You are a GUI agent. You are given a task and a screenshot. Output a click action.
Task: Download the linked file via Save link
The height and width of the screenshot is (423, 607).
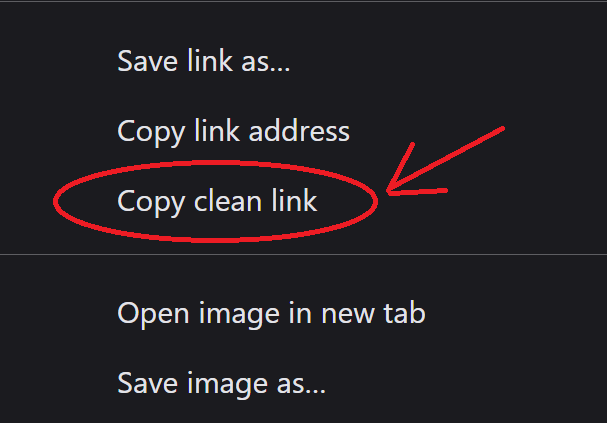point(304,61)
